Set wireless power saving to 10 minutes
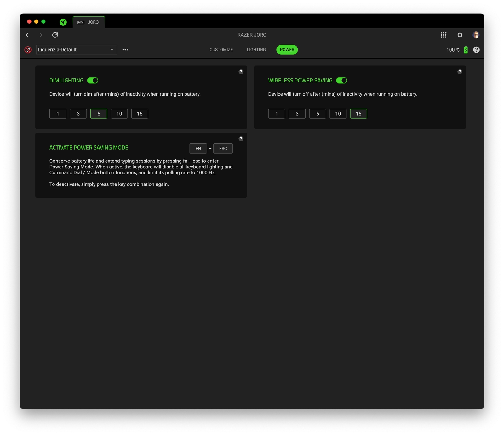This screenshot has width=504, height=435. click(338, 114)
